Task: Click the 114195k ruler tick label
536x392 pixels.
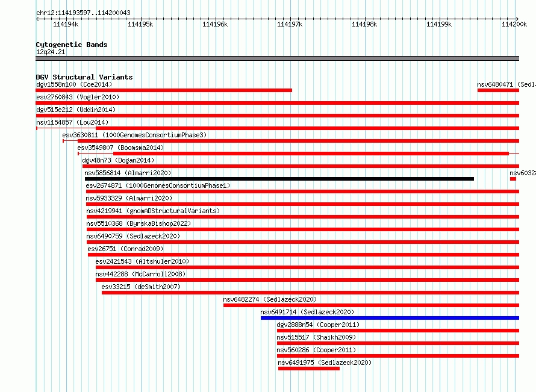Action: [x=140, y=24]
